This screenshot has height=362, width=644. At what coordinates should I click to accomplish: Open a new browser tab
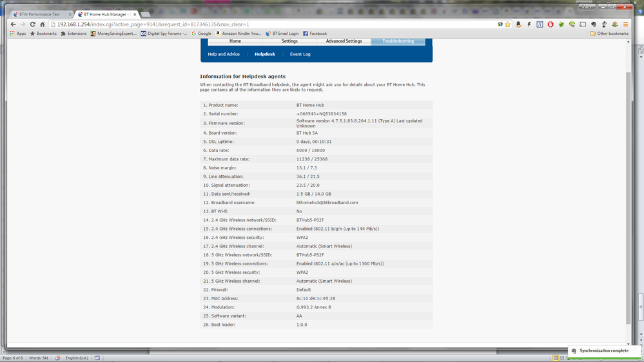pos(146,14)
